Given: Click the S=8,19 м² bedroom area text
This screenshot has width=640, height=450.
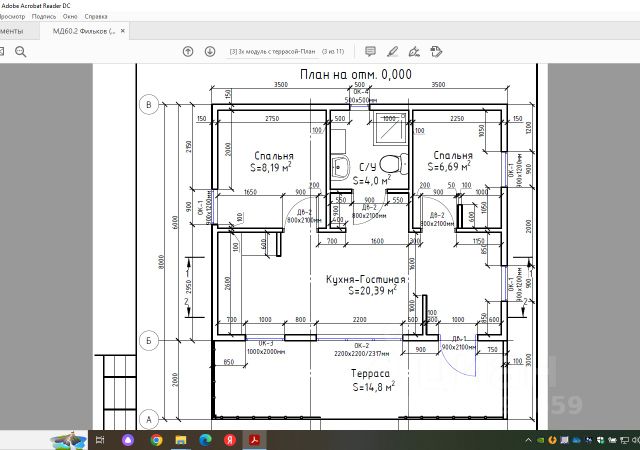Looking at the screenshot, I should [x=271, y=167].
